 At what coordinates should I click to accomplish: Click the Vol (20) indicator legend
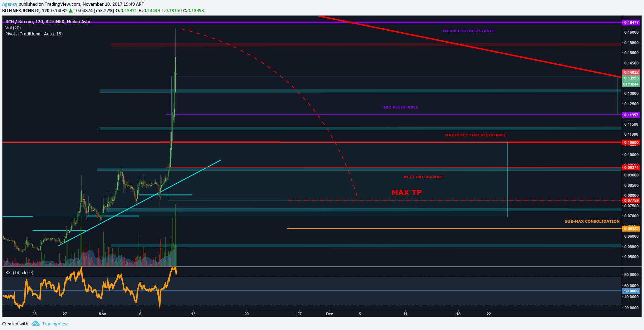tap(13, 28)
